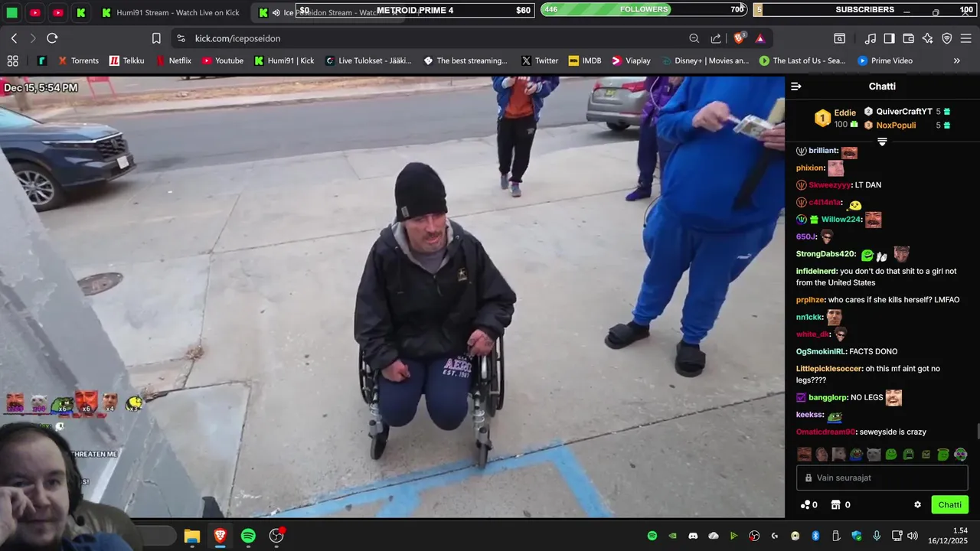Open the media control music icon

(x=870, y=38)
